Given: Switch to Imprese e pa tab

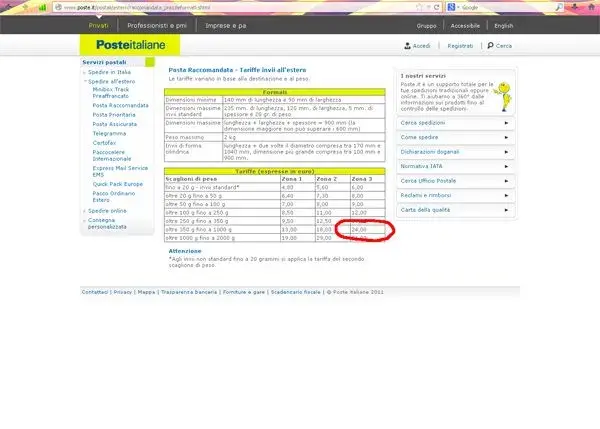Looking at the screenshot, I should (x=226, y=26).
